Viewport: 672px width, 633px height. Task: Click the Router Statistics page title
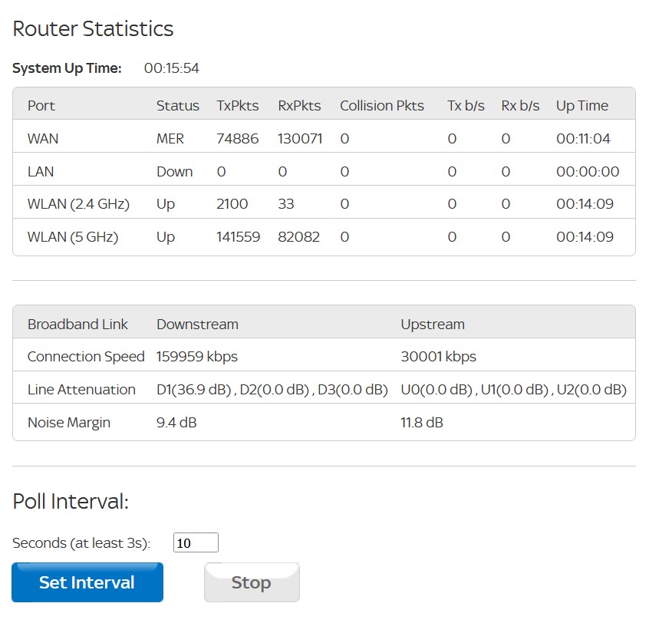pyautogui.click(x=92, y=29)
